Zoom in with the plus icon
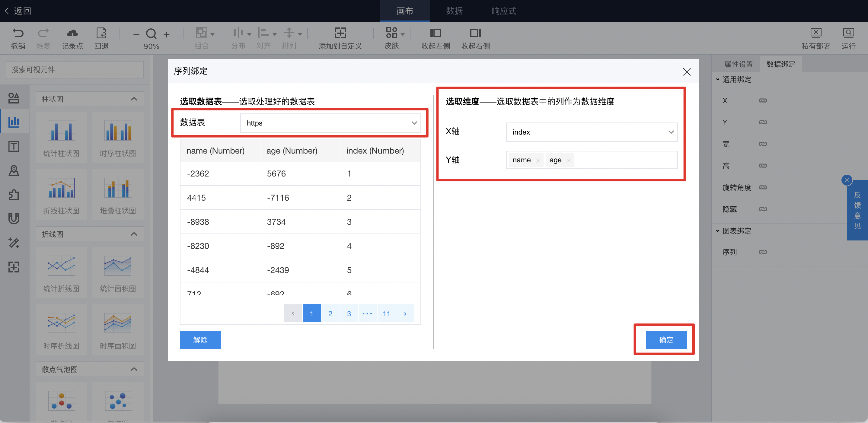Image resolution: width=868 pixels, height=423 pixels. [167, 34]
